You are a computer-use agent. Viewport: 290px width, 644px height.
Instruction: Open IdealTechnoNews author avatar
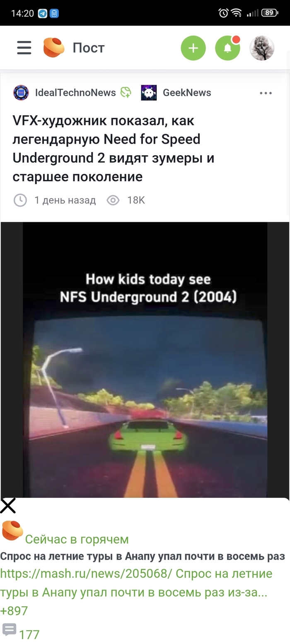pyautogui.click(x=21, y=93)
